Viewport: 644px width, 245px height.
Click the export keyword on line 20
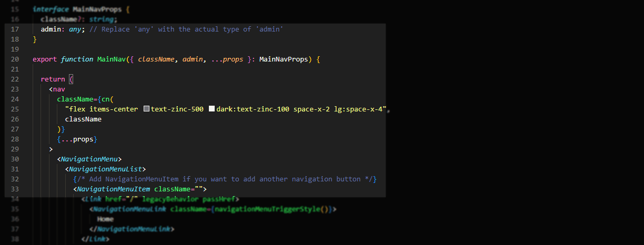coord(45,59)
